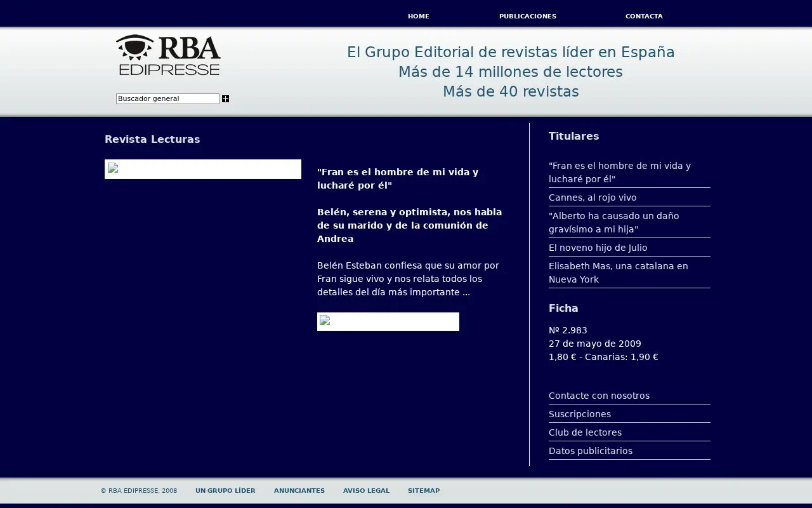Screen dimensions: 812x508
Task: Click the search plus button next to Buscador general
Action: tap(225, 99)
